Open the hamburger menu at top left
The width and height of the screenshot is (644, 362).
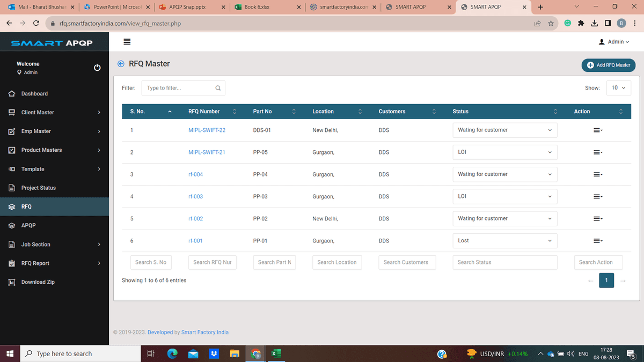pos(127,41)
